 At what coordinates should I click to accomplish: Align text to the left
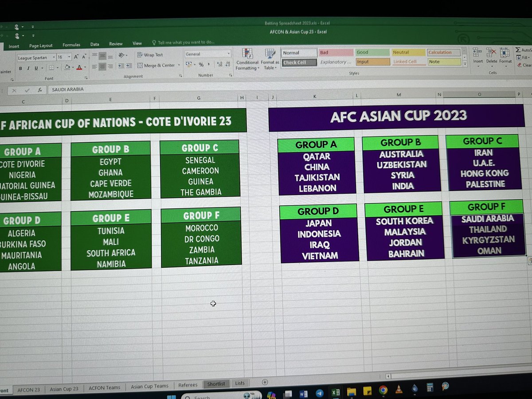(x=94, y=66)
